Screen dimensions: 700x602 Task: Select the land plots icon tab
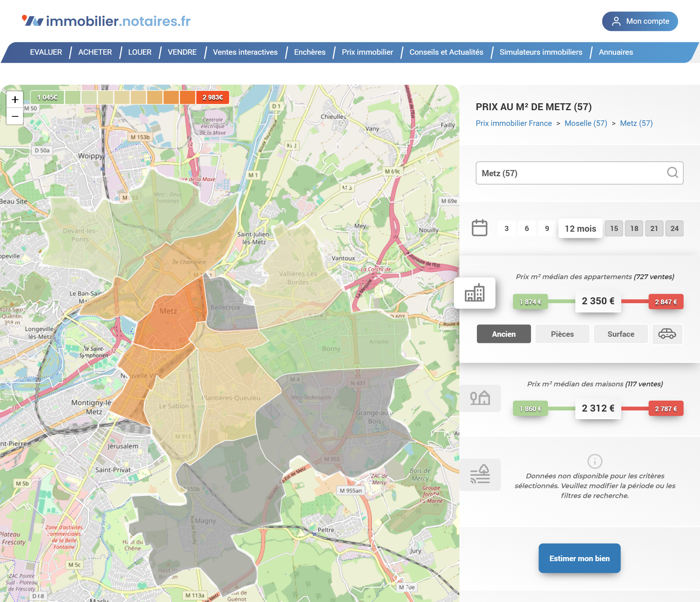tap(480, 474)
